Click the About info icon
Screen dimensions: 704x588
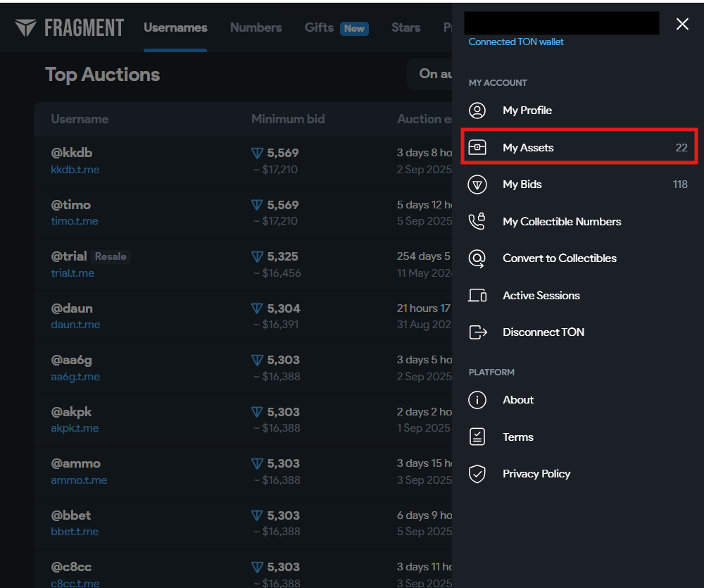click(477, 400)
